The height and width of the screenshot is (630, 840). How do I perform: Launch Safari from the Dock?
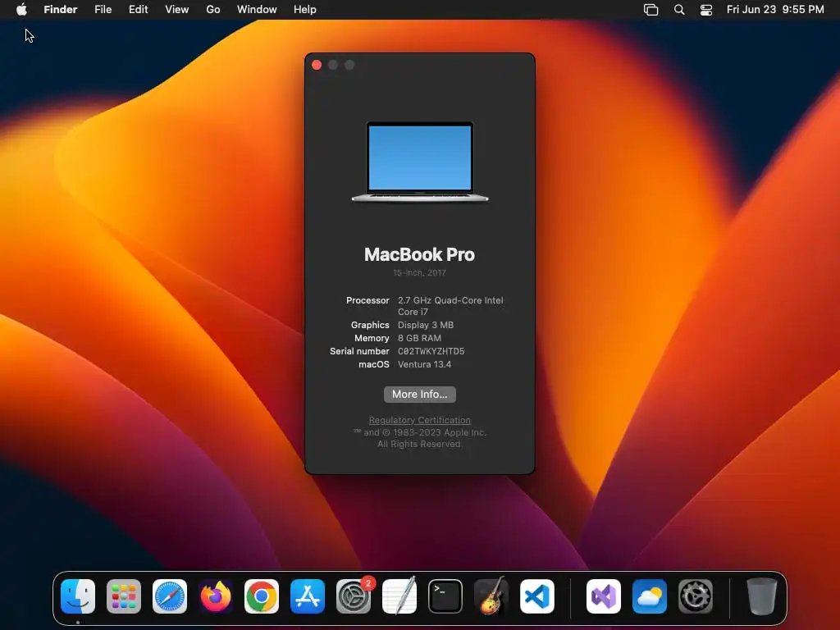point(170,596)
